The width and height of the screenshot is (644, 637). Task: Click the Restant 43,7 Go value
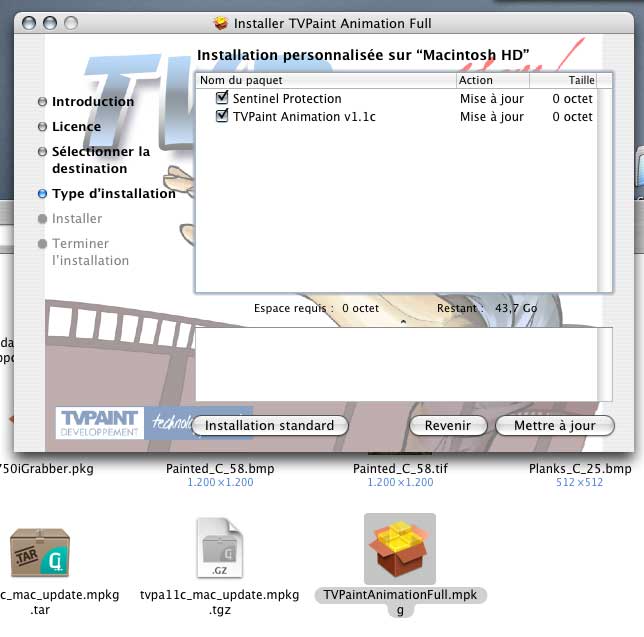click(x=516, y=308)
